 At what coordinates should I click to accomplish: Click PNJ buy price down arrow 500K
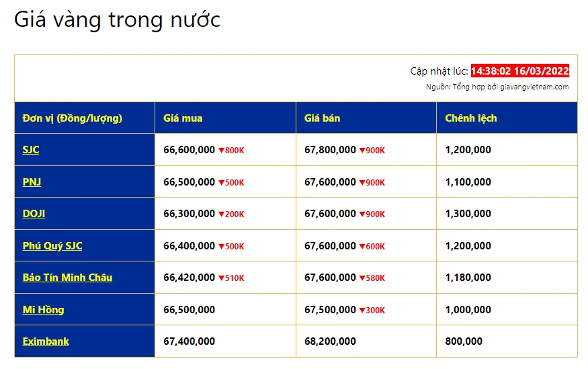tap(230, 183)
